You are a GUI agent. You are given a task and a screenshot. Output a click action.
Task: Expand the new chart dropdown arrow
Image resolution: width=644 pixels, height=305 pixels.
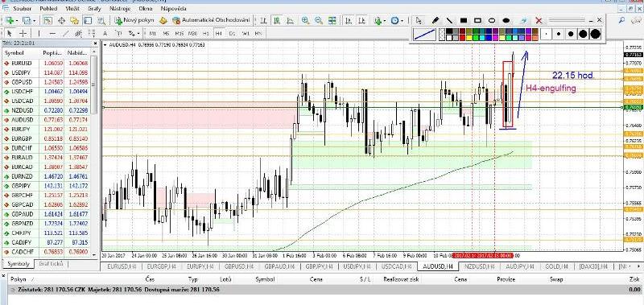(x=17, y=21)
